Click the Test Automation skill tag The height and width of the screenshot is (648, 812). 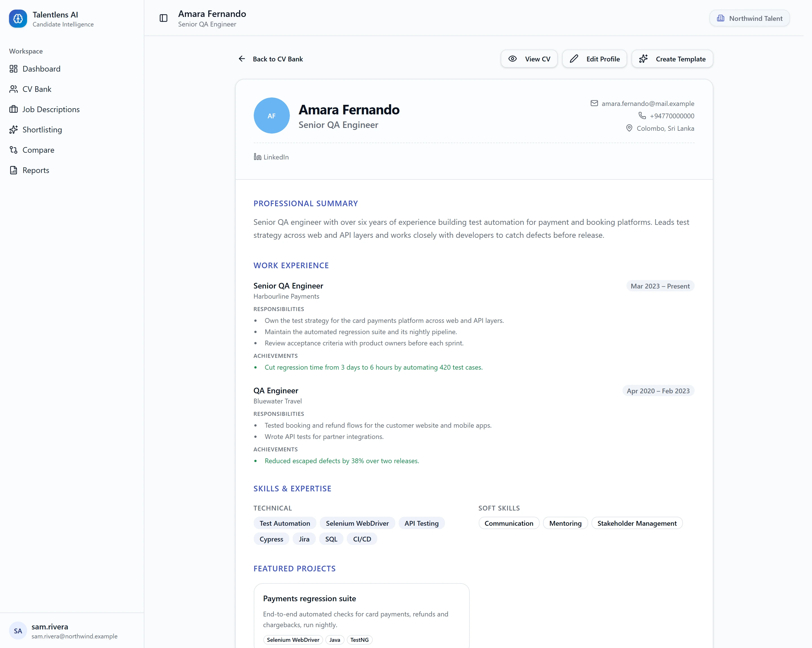click(x=285, y=523)
